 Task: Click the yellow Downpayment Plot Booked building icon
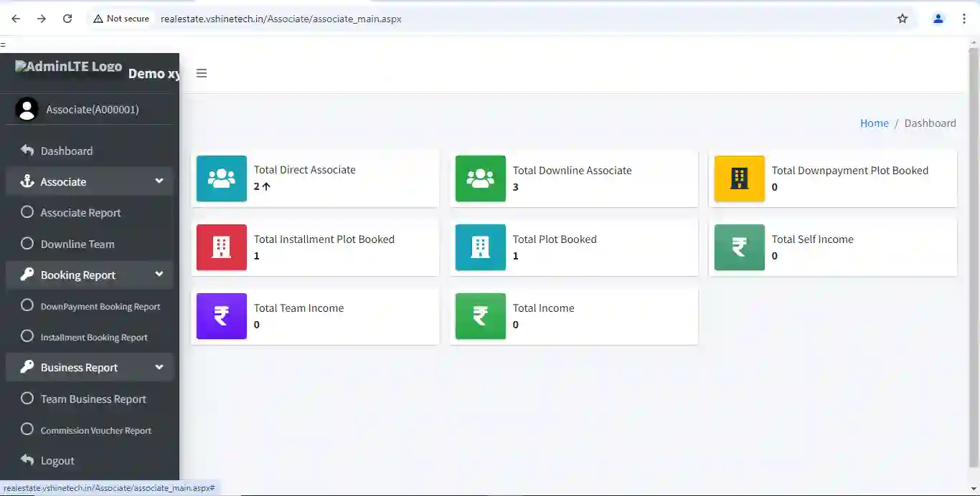[x=740, y=178]
